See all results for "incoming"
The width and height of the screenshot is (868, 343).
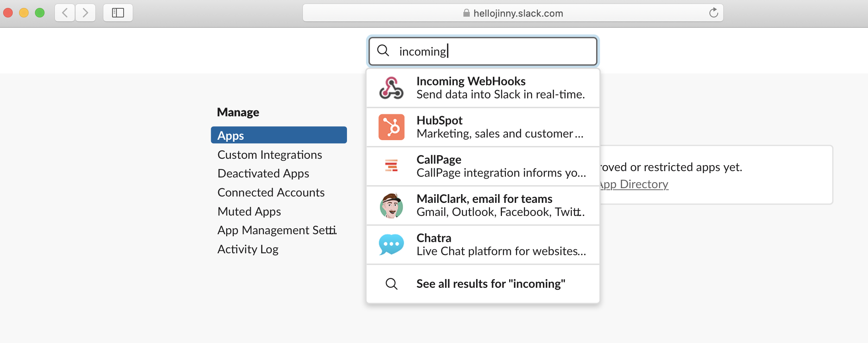click(x=483, y=284)
